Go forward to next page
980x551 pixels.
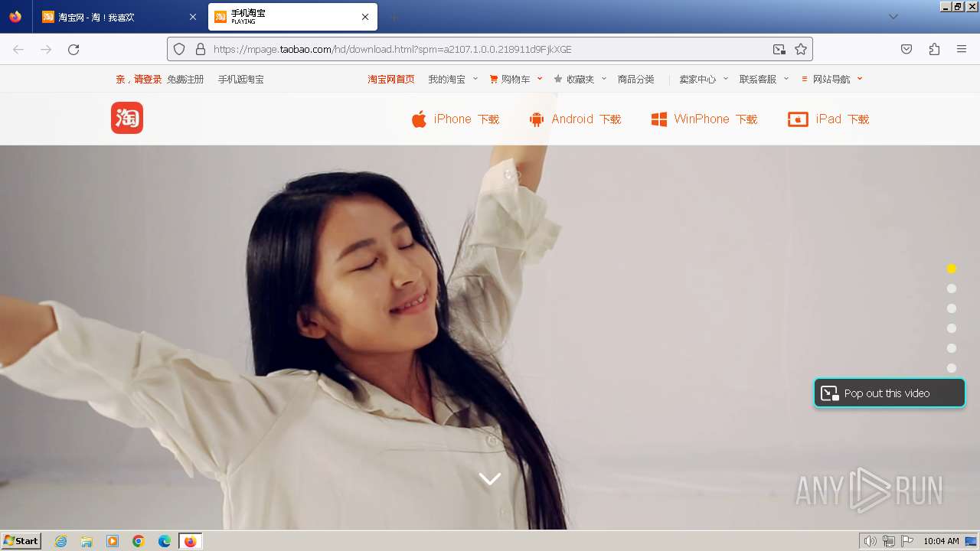click(x=46, y=49)
